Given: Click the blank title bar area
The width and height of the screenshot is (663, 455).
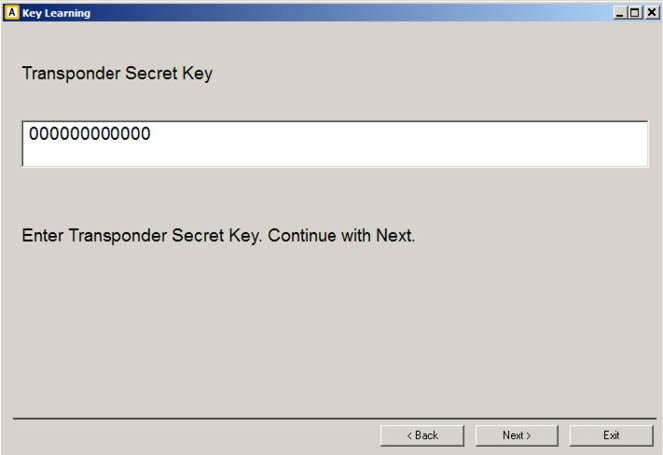Looking at the screenshot, I should 351,13.
